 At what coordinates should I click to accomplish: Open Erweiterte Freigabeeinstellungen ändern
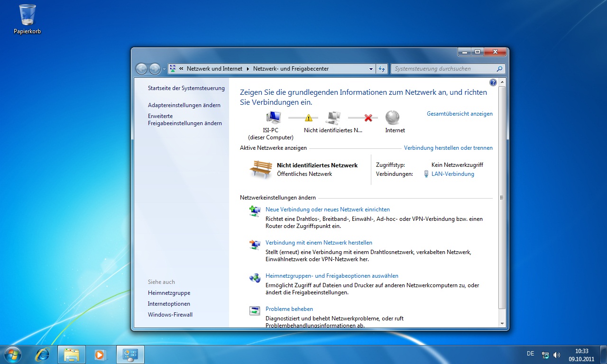(185, 119)
